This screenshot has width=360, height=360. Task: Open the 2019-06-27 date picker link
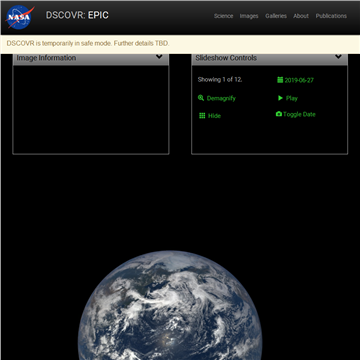tap(299, 80)
